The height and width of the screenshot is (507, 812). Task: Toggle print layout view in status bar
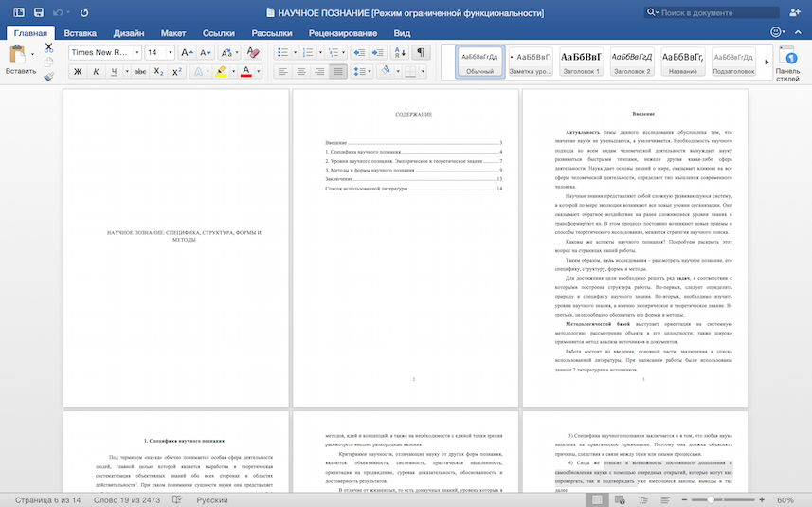597,499
